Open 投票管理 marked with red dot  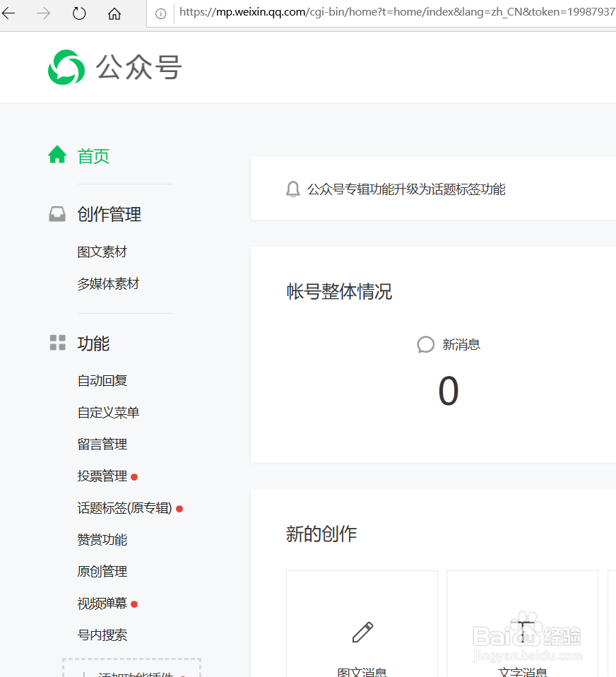(102, 476)
